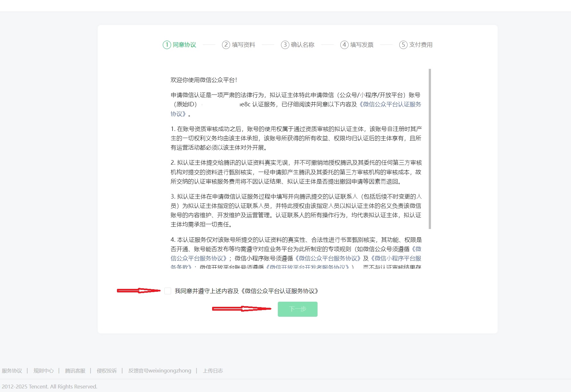Click the paragraph starting with 2. 拟认证主体提交给腾讯
Screen dimensions: 571x392
click(296, 172)
